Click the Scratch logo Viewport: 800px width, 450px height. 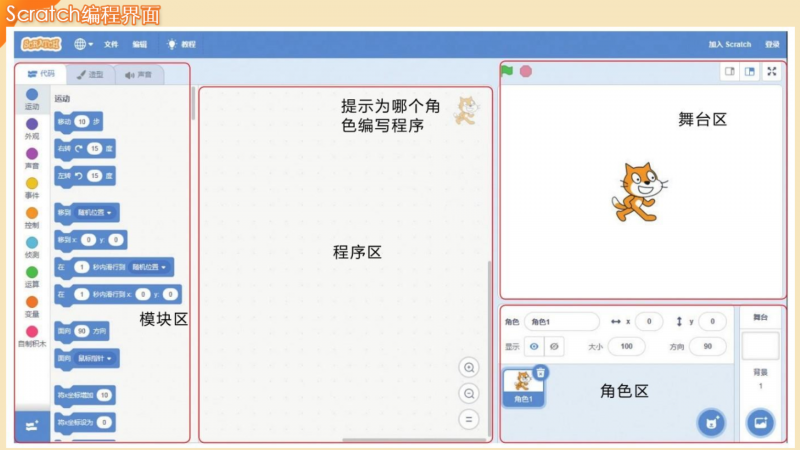click(41, 44)
